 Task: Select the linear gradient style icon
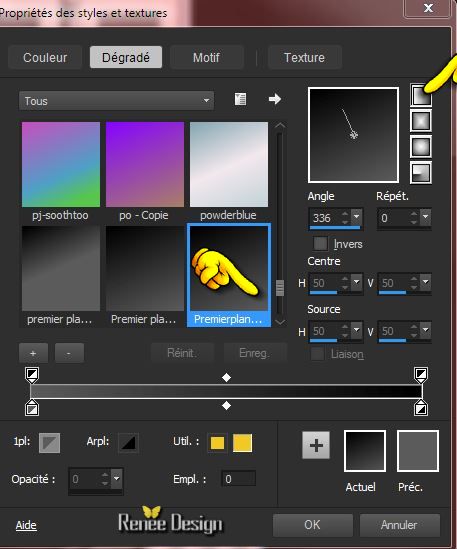point(421,95)
